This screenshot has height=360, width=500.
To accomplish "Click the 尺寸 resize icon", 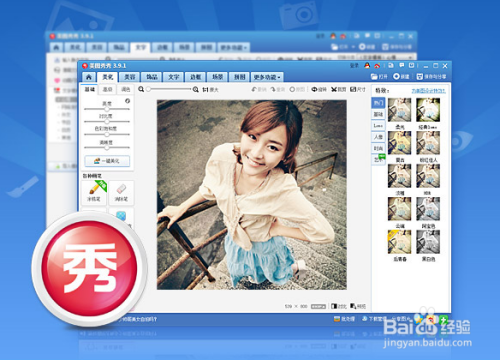I will pos(353,89).
